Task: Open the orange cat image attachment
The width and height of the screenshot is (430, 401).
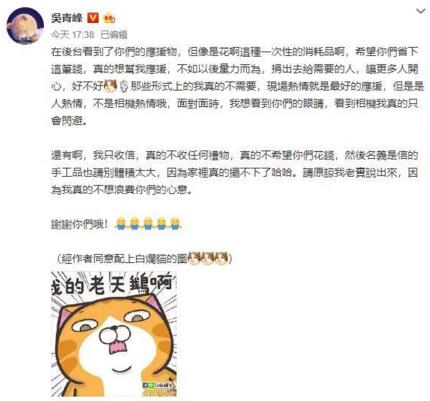Action: pos(114,334)
